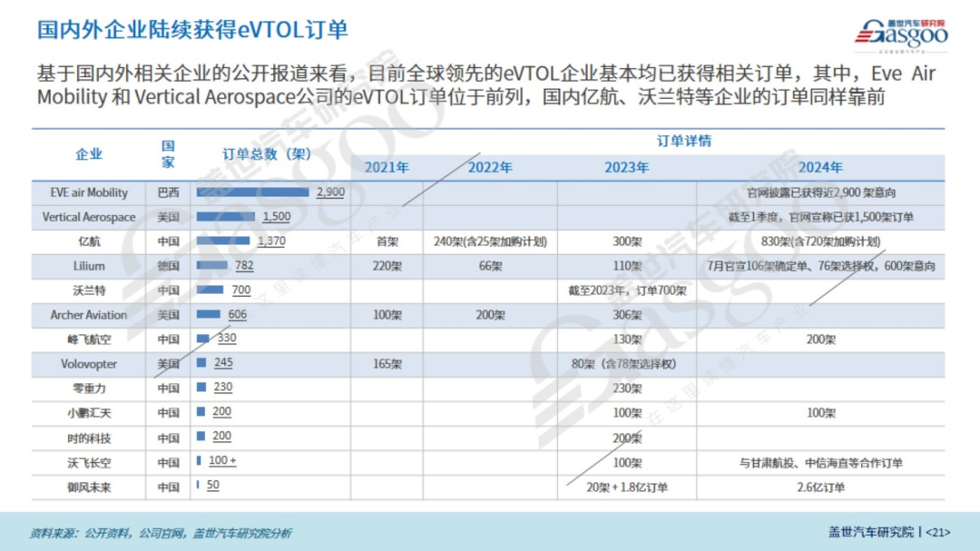Click the '订单详情' header
Screen dimensions: 980x551
click(684, 141)
